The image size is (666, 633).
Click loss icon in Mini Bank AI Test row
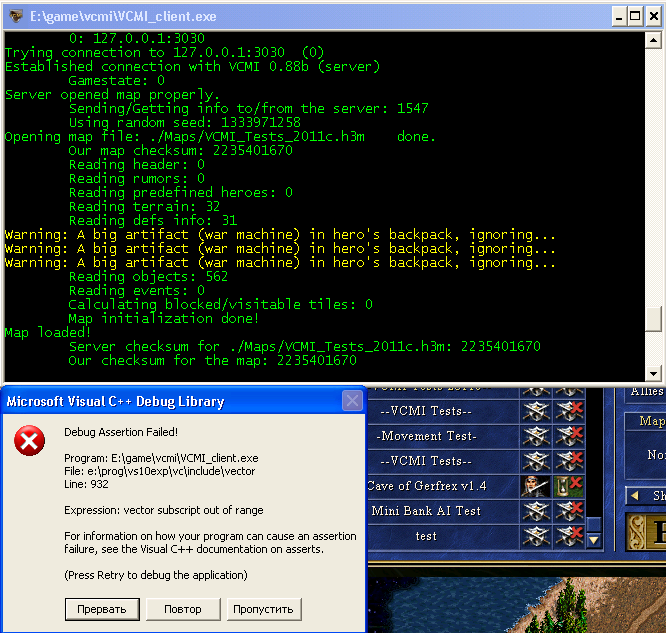[569, 511]
